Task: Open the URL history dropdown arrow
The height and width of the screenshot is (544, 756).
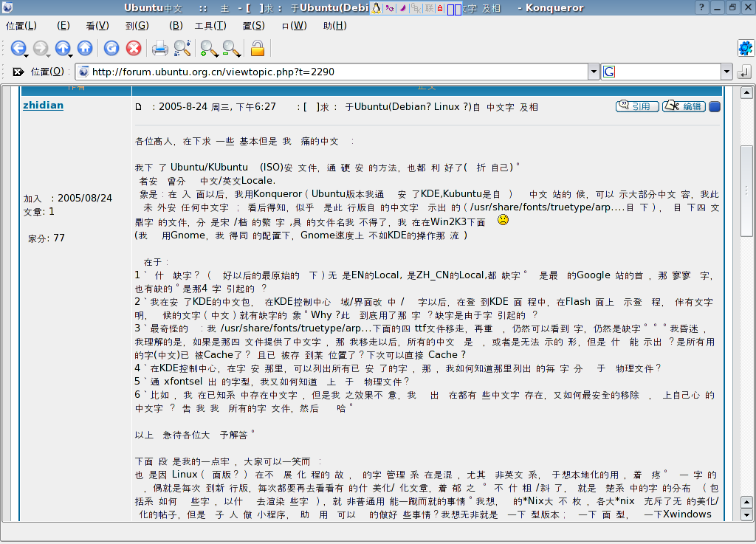Action: click(x=594, y=72)
